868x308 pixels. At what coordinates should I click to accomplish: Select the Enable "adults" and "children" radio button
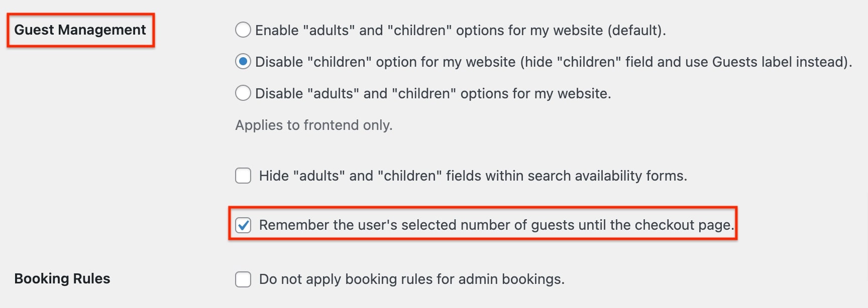243,30
